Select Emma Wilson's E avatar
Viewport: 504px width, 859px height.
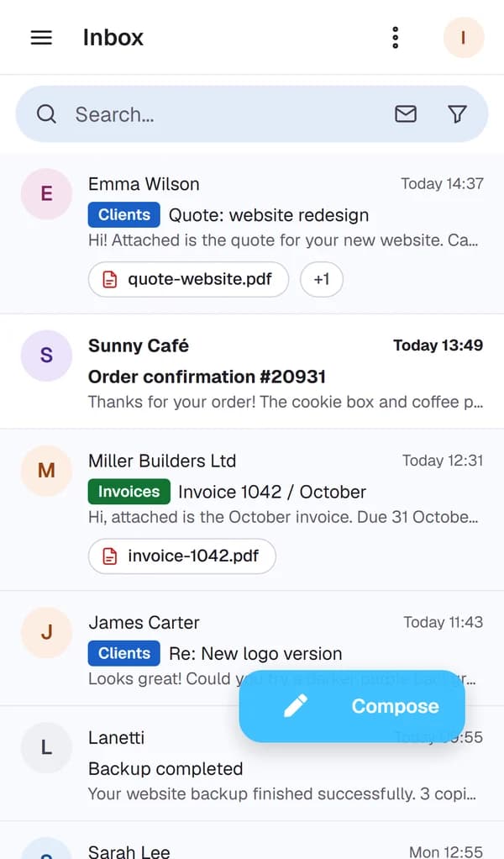[x=46, y=194]
